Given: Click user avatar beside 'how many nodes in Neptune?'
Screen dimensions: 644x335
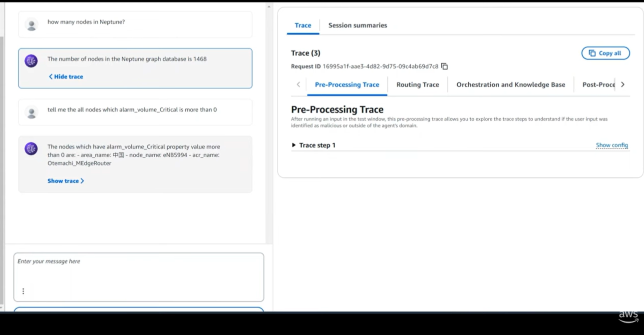Looking at the screenshot, I should 31,24.
